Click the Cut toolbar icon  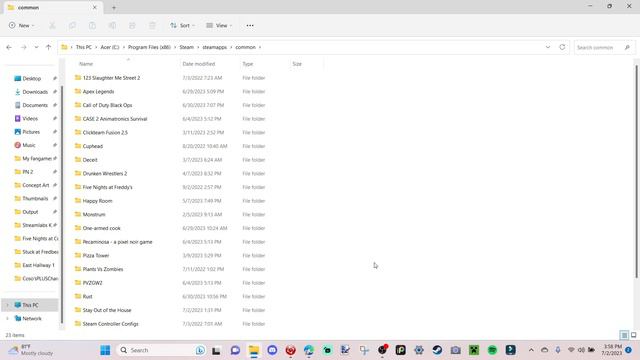click(52, 26)
